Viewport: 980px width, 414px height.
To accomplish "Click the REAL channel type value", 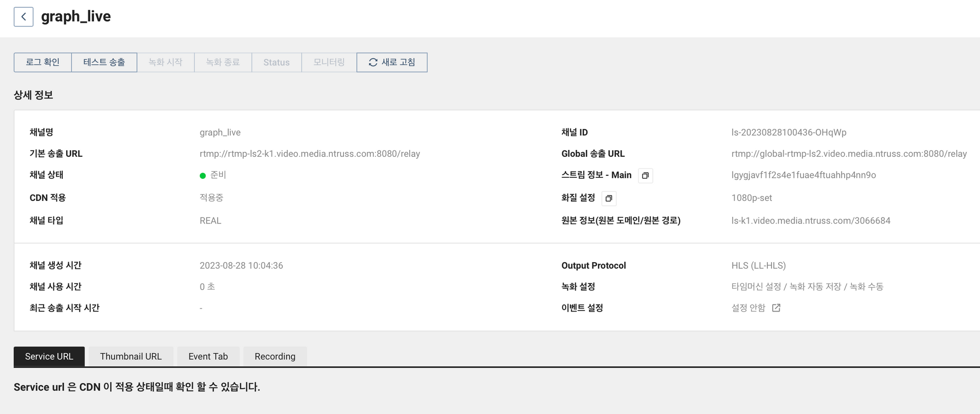I will point(210,220).
